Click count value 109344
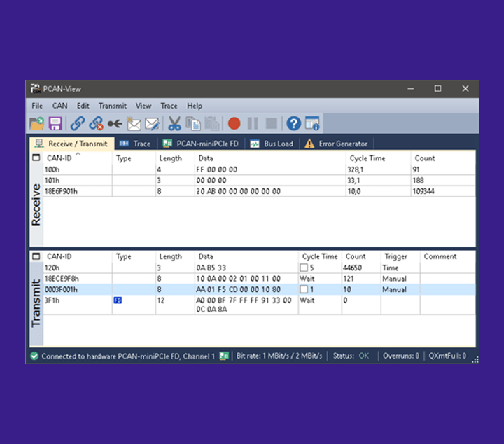This screenshot has height=444, width=504. coord(423,191)
